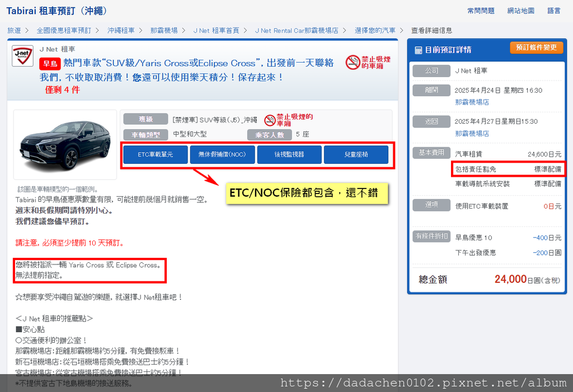The image size is (573, 392).
Task: Go to 那霸機場 breadcrumb link
Action: [x=164, y=30]
